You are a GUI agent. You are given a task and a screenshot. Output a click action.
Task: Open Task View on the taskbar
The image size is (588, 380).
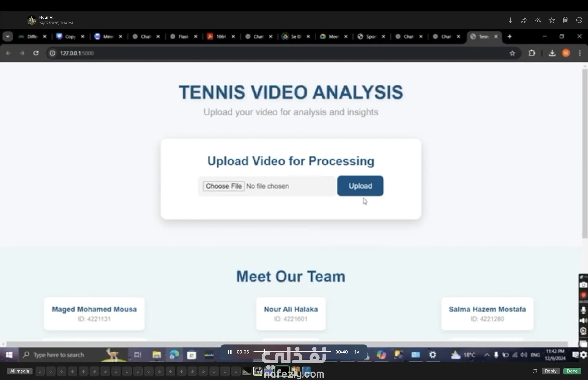coord(138,355)
